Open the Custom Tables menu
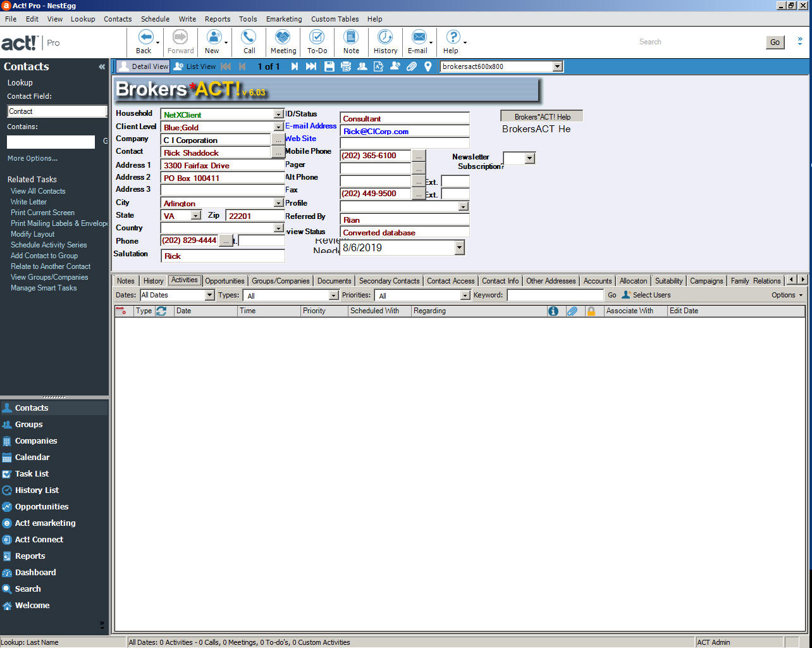 335,19
